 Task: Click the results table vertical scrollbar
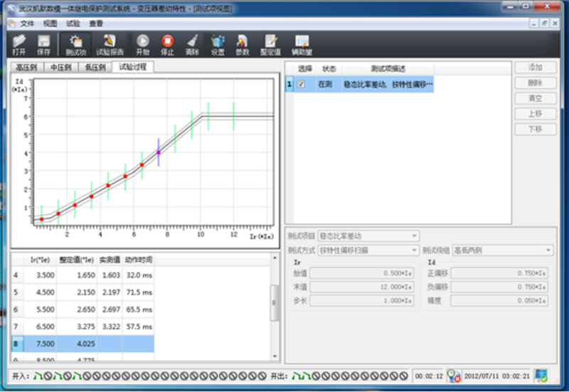tap(275, 302)
